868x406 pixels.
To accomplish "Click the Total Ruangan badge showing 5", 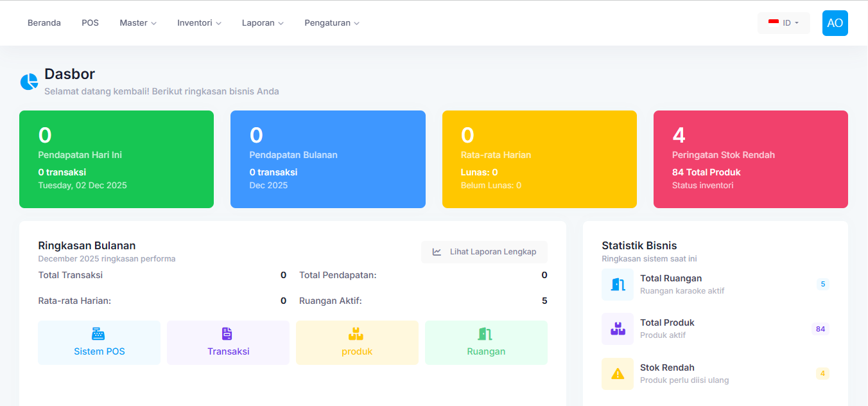I will pyautogui.click(x=822, y=284).
